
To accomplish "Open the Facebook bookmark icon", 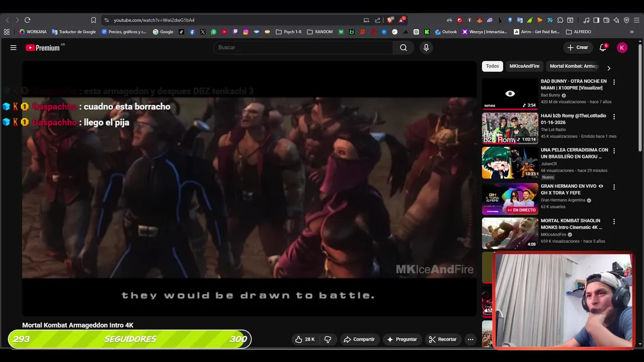I will pos(192,32).
